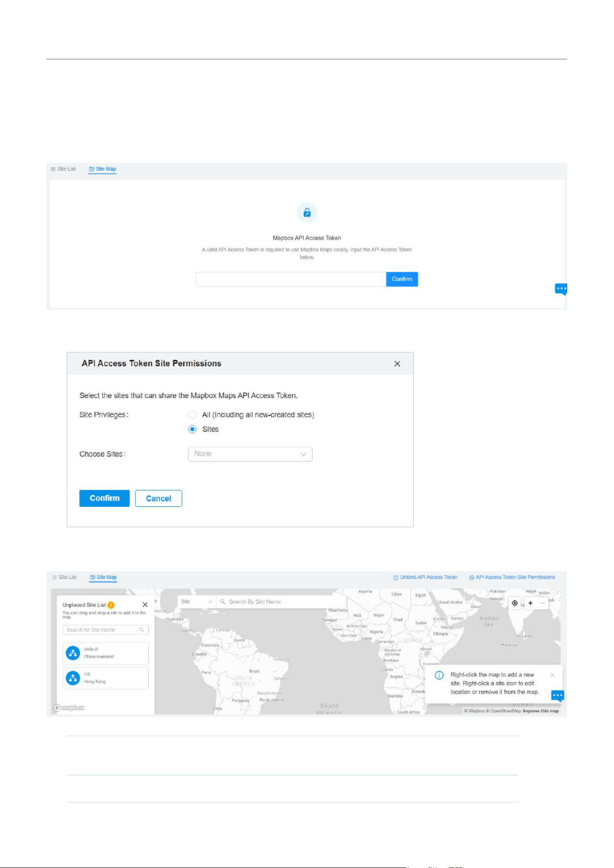
Task: Click the locate-me target icon on the map
Action: 515,603
